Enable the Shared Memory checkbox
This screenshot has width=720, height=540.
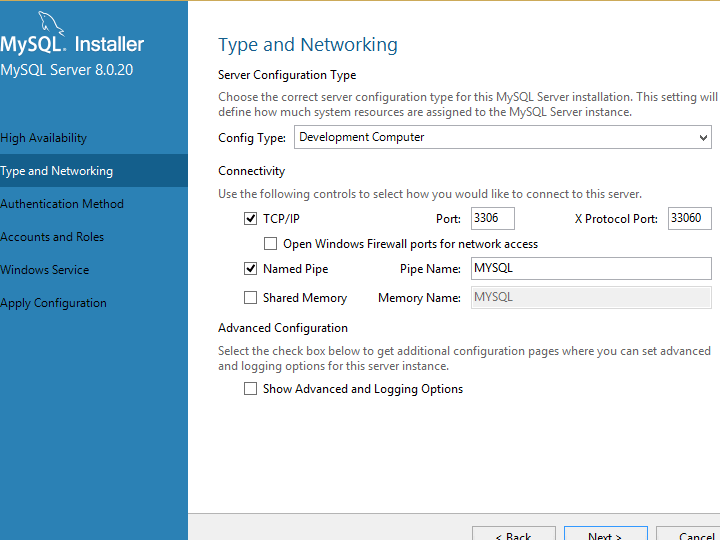click(x=250, y=298)
